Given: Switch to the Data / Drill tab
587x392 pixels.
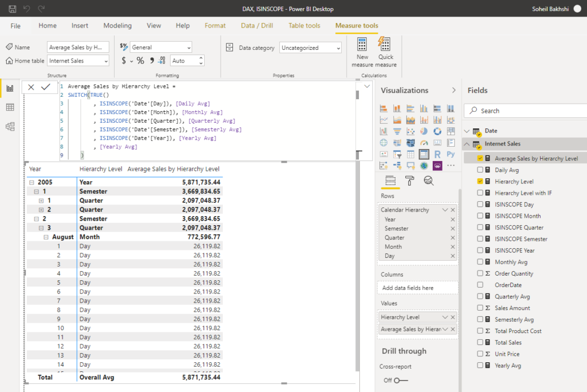Looking at the screenshot, I should coord(257,25).
